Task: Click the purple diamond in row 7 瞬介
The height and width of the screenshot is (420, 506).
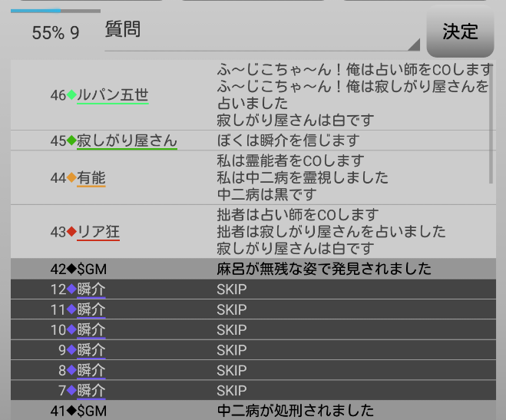Action: click(x=71, y=390)
